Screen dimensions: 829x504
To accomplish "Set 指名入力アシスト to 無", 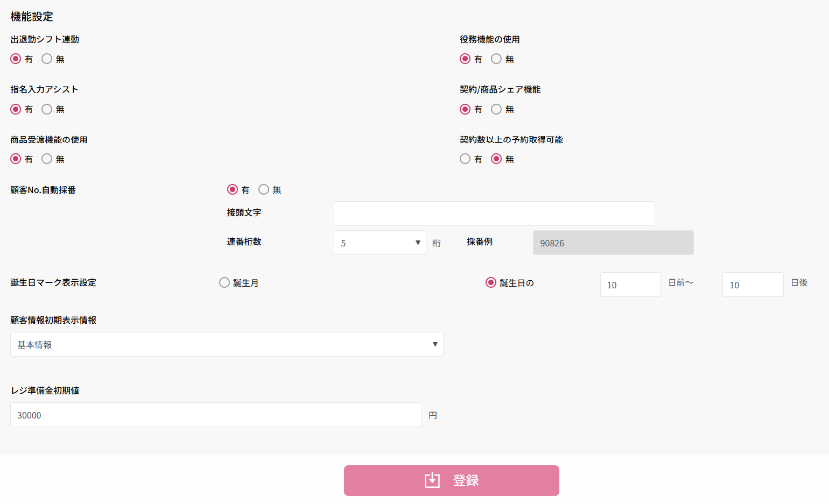I will tap(47, 109).
